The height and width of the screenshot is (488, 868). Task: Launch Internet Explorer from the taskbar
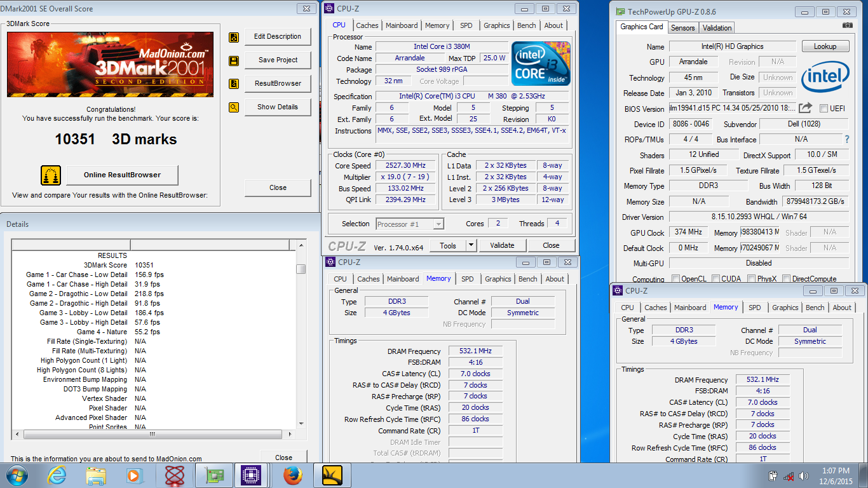coord(57,475)
